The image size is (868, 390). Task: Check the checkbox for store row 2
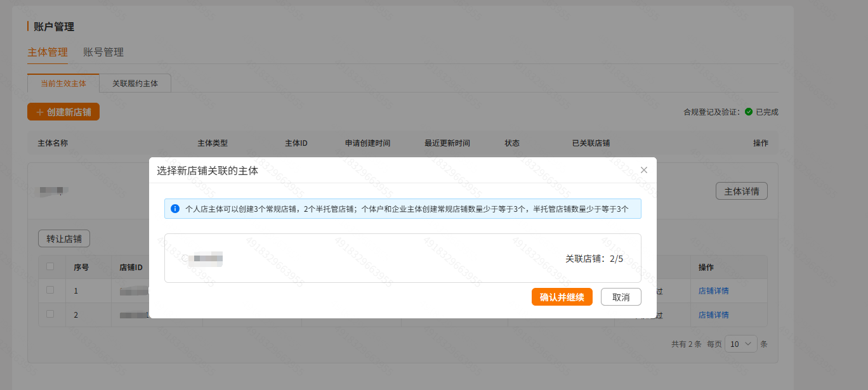pyautogui.click(x=50, y=314)
